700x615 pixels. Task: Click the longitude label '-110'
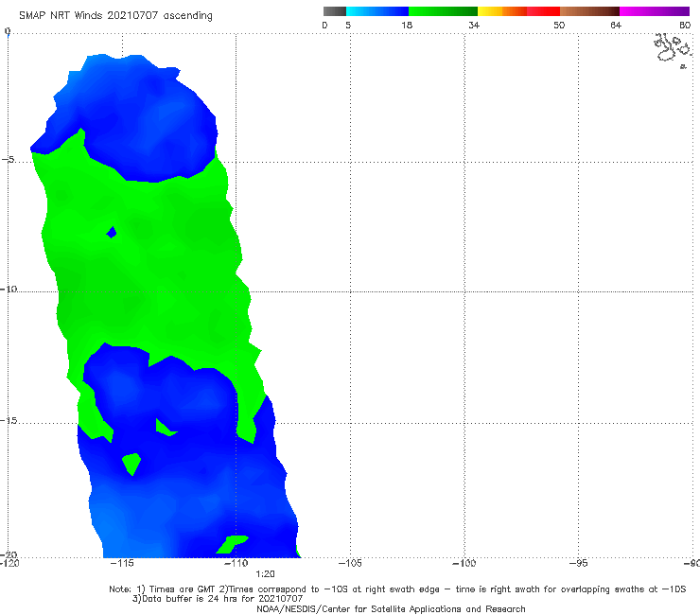tap(236, 563)
